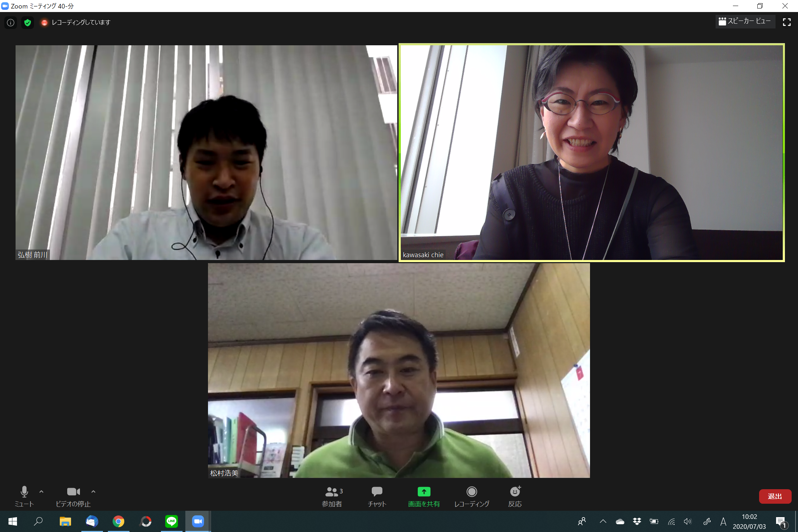Viewport: 798px width, 532px height.
Task: Click the recording status indicator text
Action: 81,22
